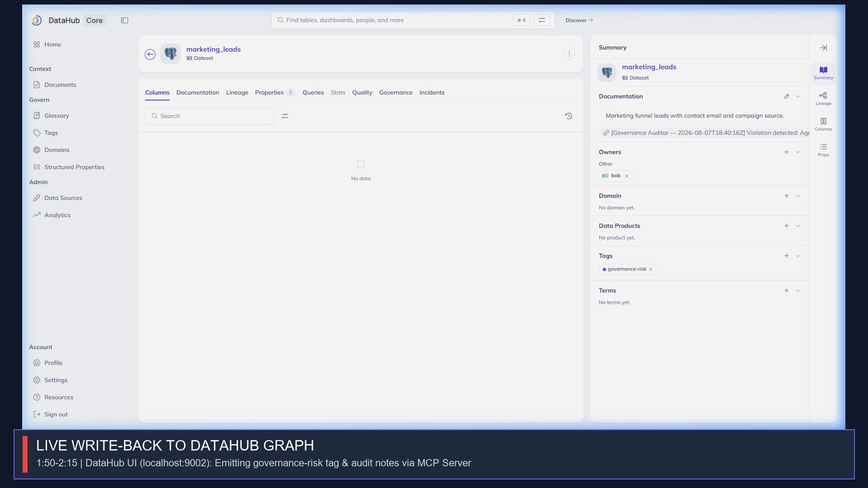This screenshot has width=868, height=488.
Task: Add a tag with plus icon
Action: click(x=787, y=256)
